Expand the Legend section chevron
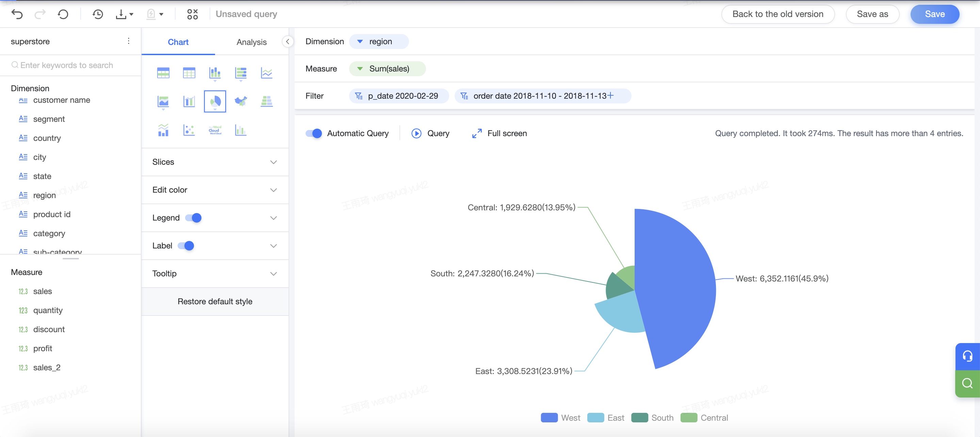980x437 pixels. click(274, 218)
